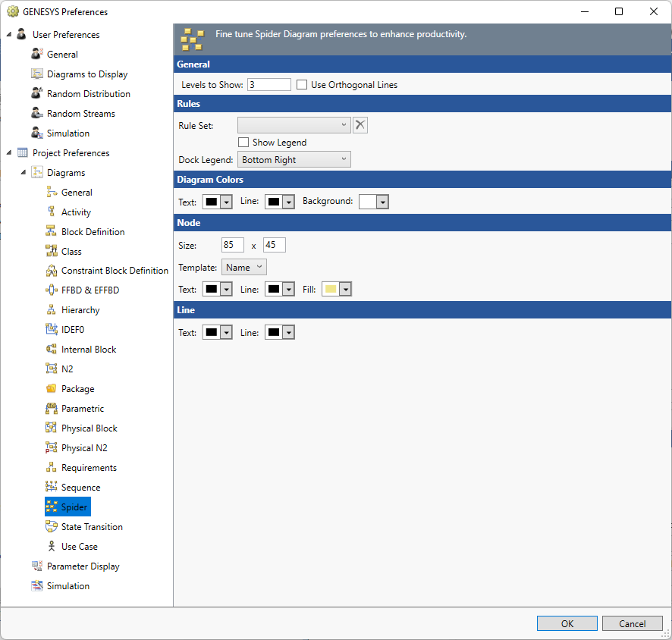Image resolution: width=672 pixels, height=640 pixels.
Task: Open the Rule Set dropdown
Action: (294, 125)
